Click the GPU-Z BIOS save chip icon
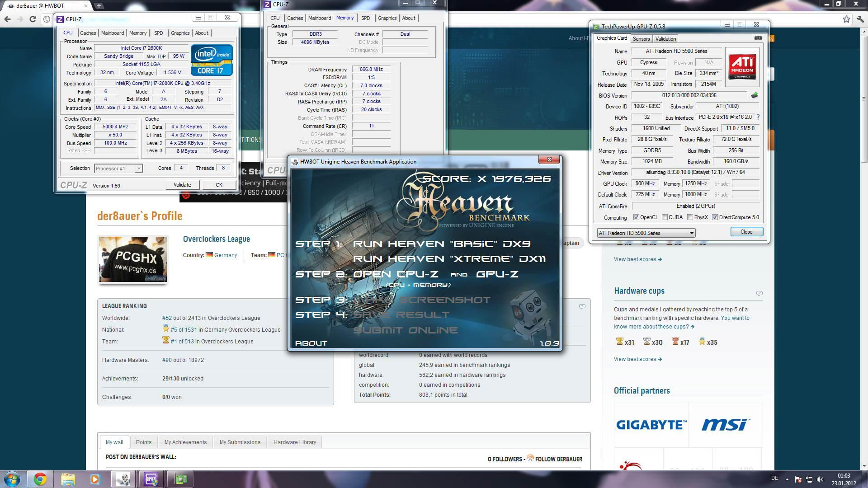This screenshot has height=488, width=868. pos(754,95)
